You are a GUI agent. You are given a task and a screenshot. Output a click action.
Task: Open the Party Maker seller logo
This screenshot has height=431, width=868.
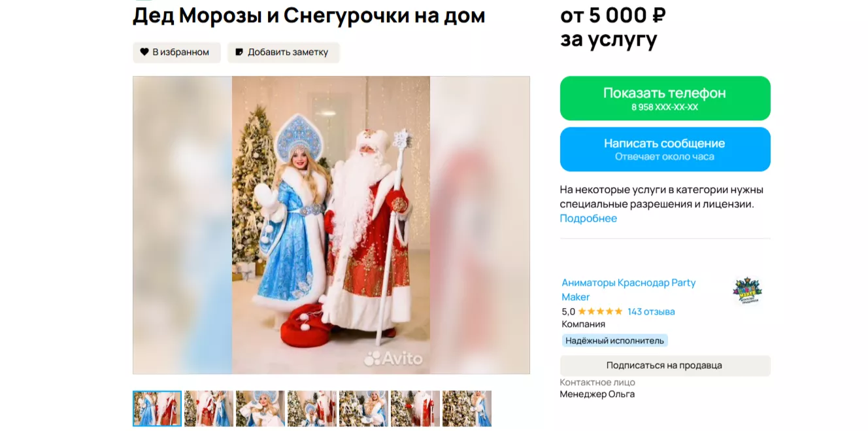pyautogui.click(x=748, y=290)
